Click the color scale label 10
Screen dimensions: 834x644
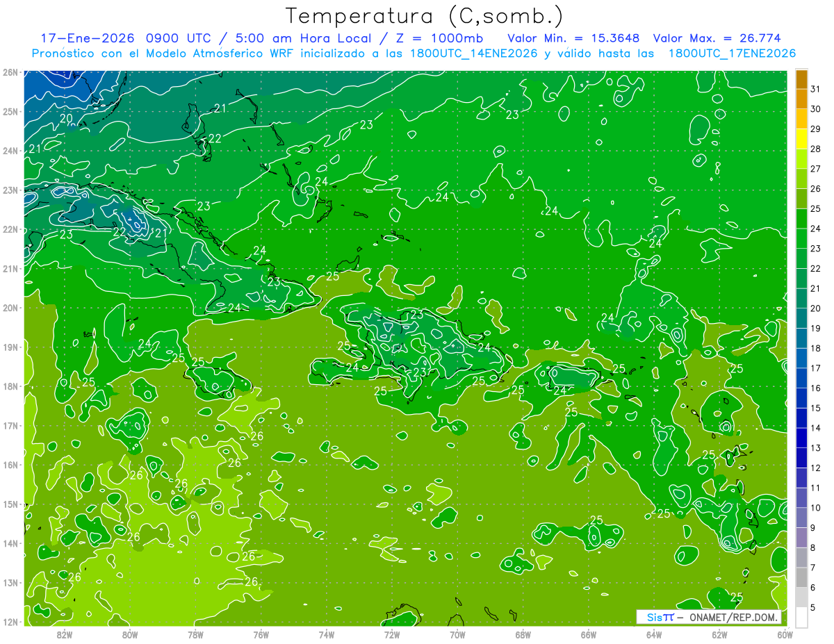(816, 509)
